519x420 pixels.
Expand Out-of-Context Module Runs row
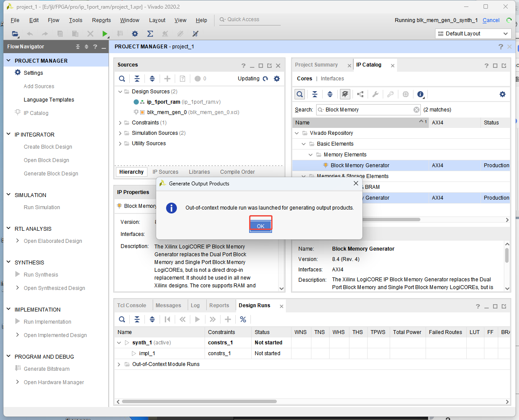(119, 364)
